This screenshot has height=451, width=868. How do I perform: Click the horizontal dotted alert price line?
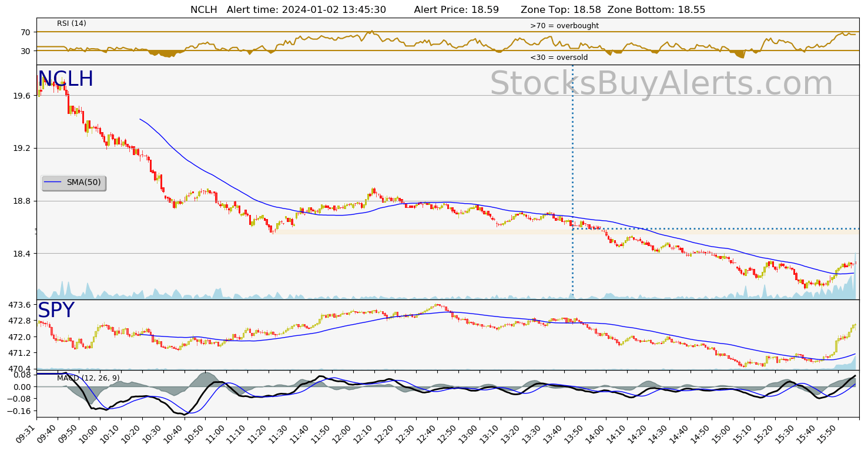(x=716, y=228)
